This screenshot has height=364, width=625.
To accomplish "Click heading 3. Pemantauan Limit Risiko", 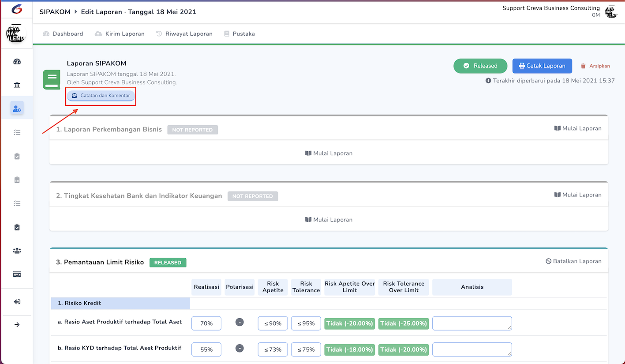I will point(100,262).
